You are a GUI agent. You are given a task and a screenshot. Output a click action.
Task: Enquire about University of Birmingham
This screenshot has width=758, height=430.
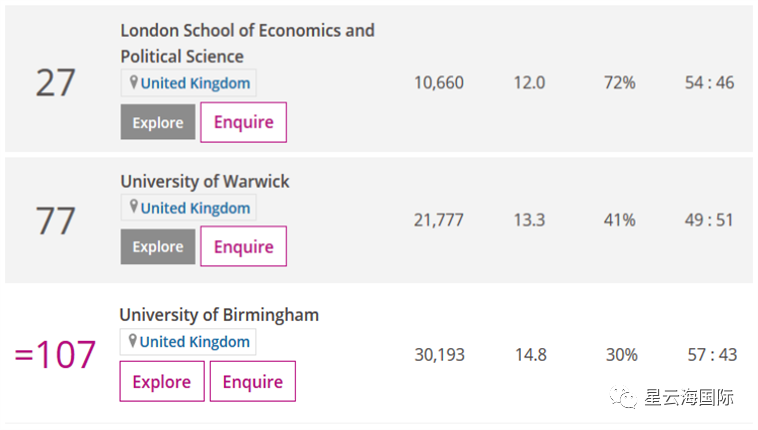tap(252, 381)
